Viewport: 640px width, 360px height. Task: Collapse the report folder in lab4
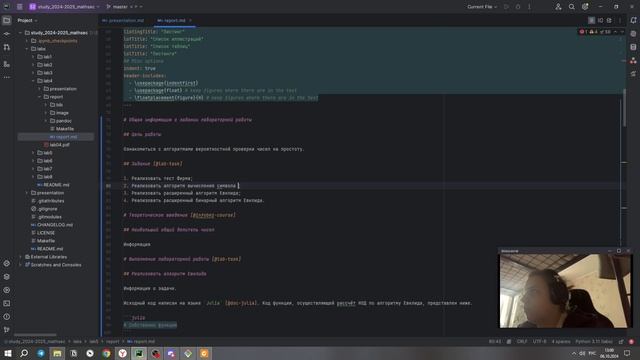point(40,97)
